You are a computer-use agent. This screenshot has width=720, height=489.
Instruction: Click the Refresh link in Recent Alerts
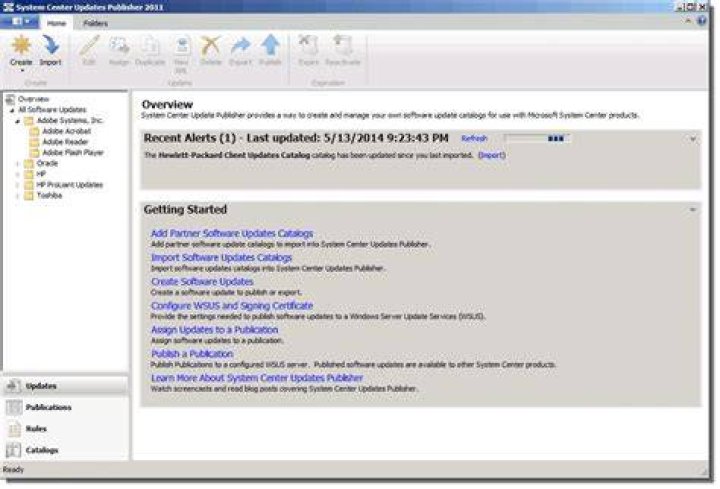click(x=474, y=138)
